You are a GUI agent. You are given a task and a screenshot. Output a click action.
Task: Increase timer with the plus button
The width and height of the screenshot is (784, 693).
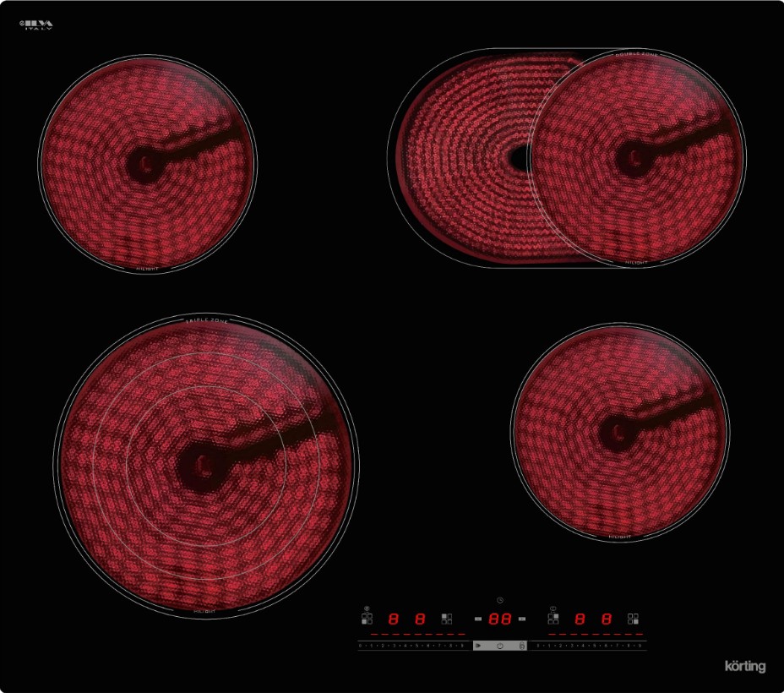point(522,619)
